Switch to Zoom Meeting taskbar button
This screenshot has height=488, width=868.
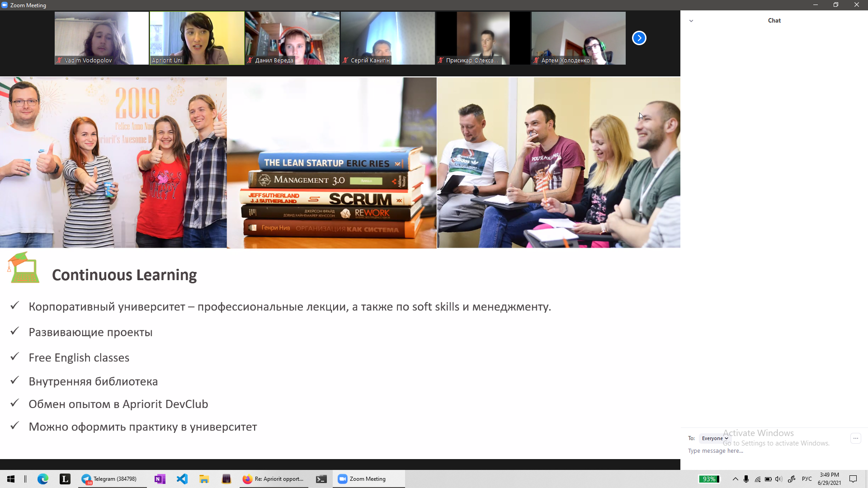point(369,479)
